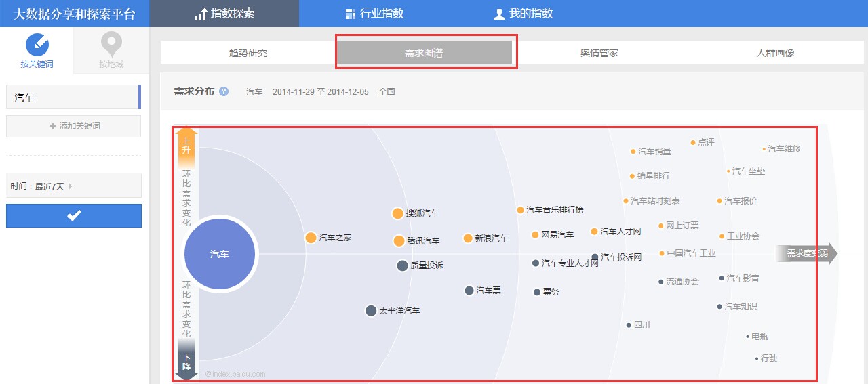
Task: Select the 按关键词 pencil icon
Action: coord(37,45)
